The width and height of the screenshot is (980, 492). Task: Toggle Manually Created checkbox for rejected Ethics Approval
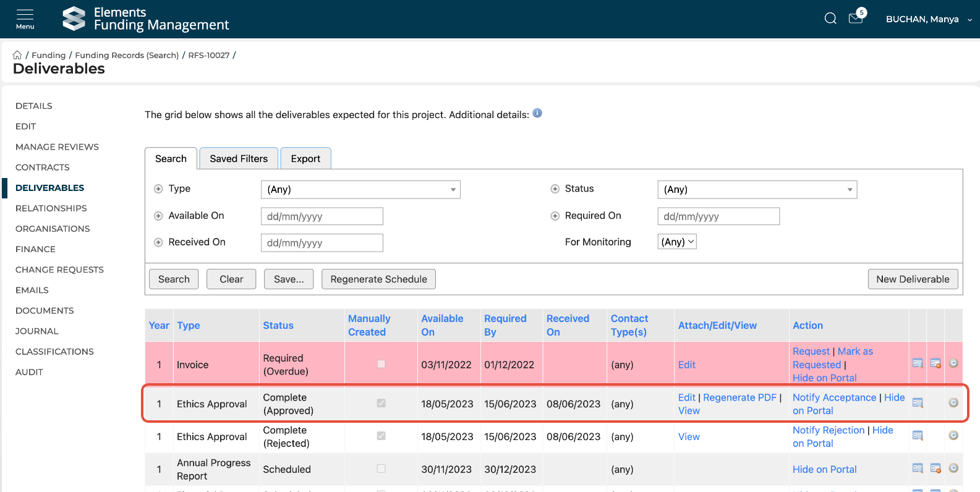click(381, 436)
